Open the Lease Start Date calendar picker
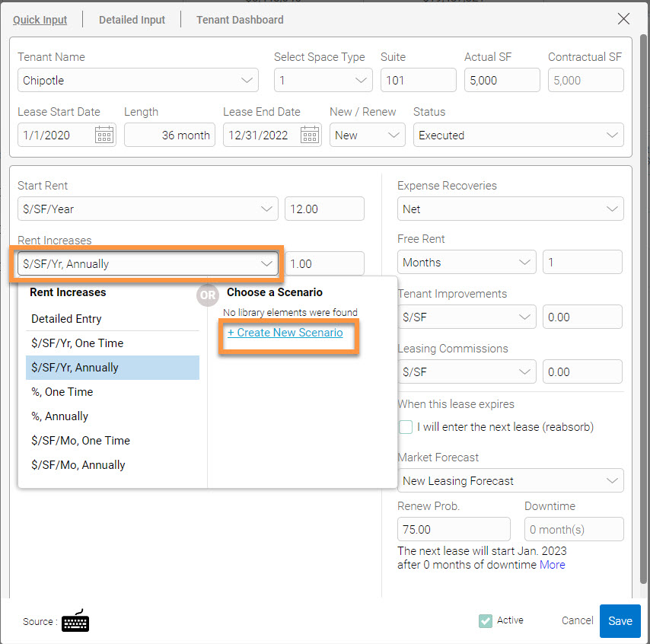 [x=103, y=135]
